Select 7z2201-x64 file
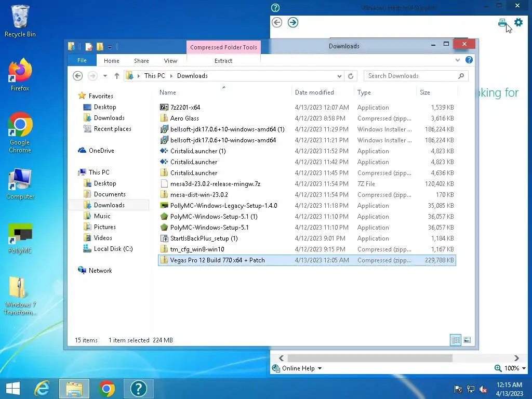Screen dimensions: 532x399 (x=307, y=107)
